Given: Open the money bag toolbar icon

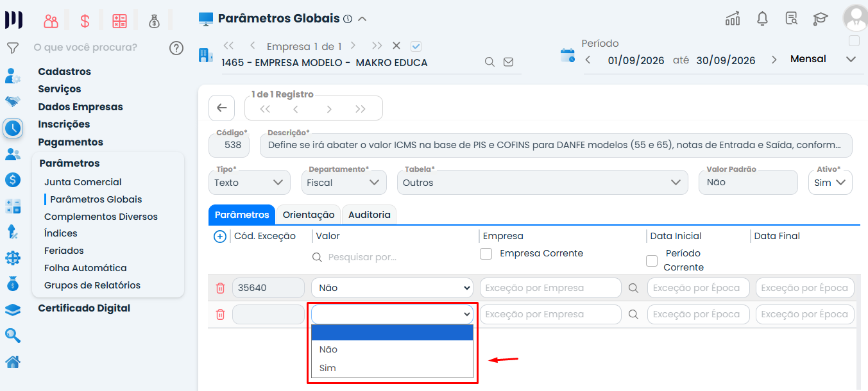Looking at the screenshot, I should click(154, 21).
